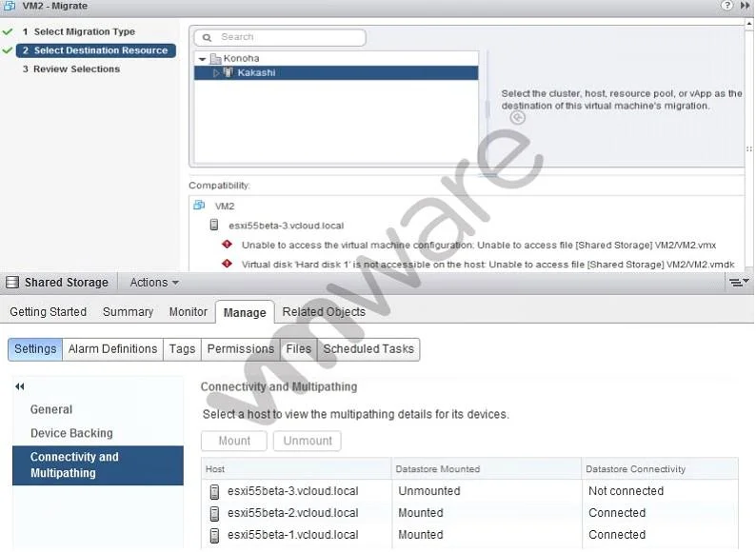Viewport: 756px width, 552px height.
Task: Select the esxi55beta-1.vcloud.local table row
Action: 469,535
